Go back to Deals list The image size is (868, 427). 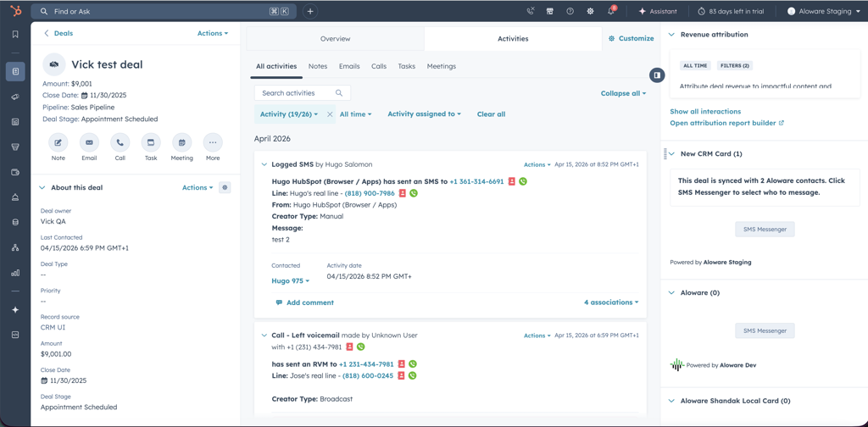click(x=58, y=33)
